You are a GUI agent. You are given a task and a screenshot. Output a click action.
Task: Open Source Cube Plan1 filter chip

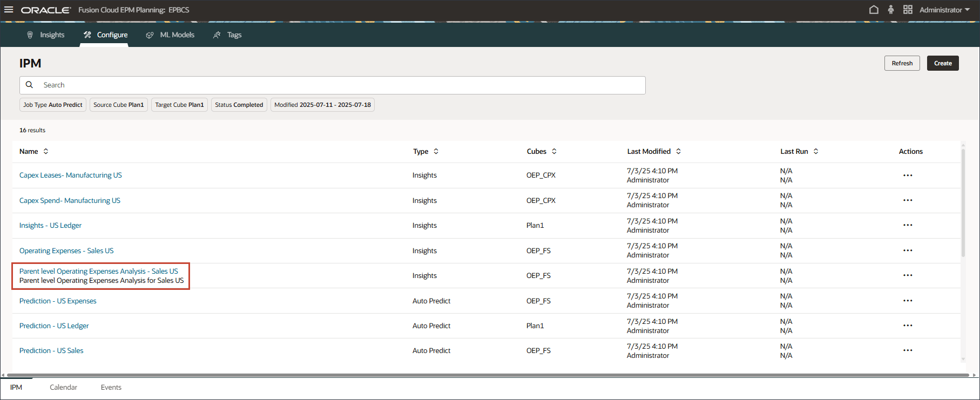(119, 105)
